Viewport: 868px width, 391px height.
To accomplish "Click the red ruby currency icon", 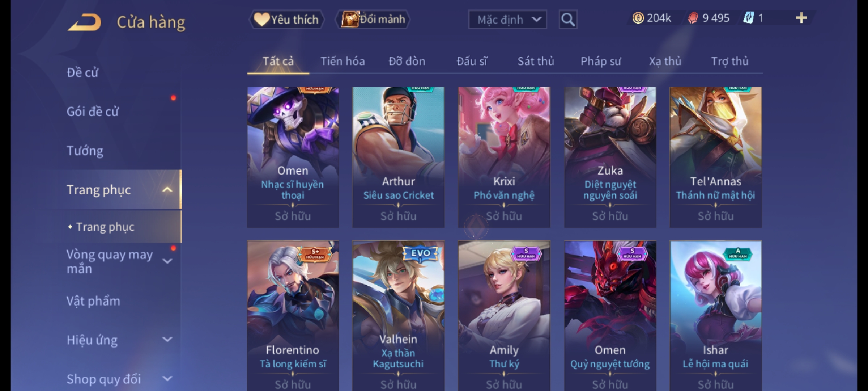I will tap(693, 18).
